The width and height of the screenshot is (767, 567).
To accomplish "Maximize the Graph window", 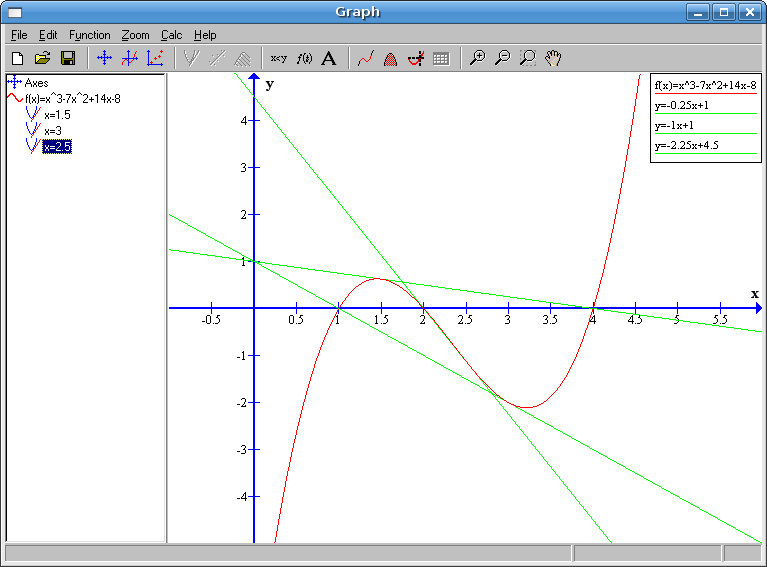I will (x=724, y=12).
